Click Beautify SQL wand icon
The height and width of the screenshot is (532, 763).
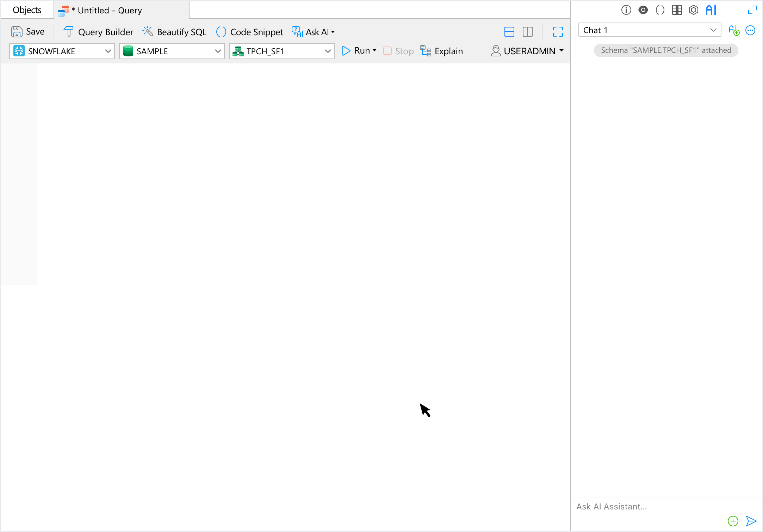[x=148, y=32]
